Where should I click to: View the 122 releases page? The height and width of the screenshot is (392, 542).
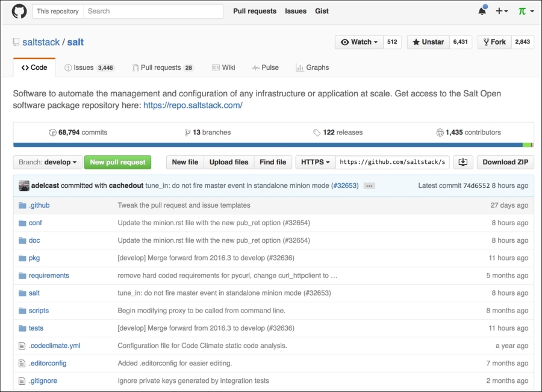[x=338, y=132]
